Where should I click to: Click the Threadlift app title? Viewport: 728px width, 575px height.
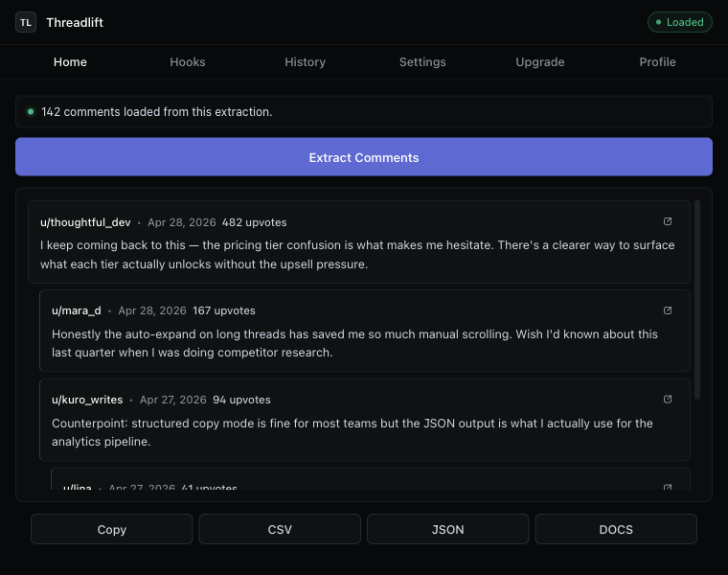[75, 22]
